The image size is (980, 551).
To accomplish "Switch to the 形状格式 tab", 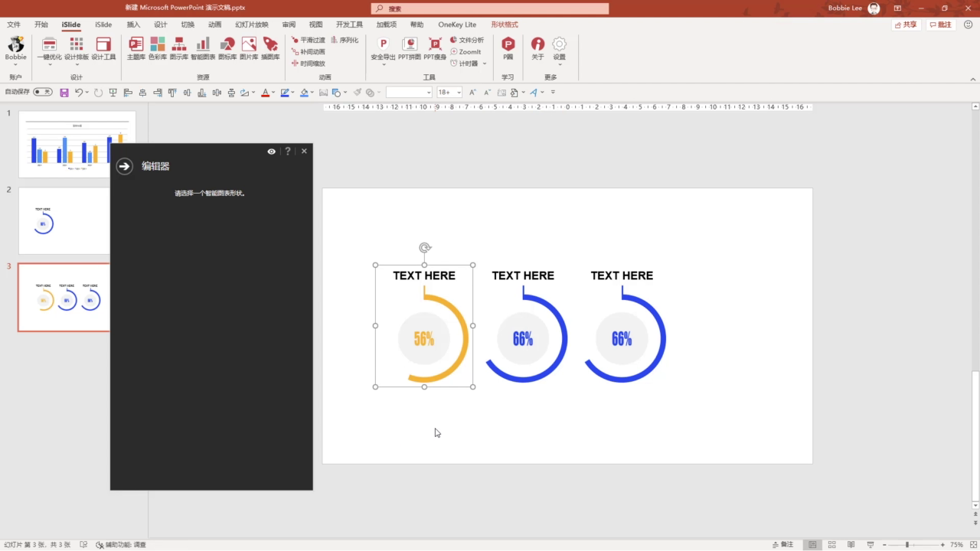I will coord(505,24).
